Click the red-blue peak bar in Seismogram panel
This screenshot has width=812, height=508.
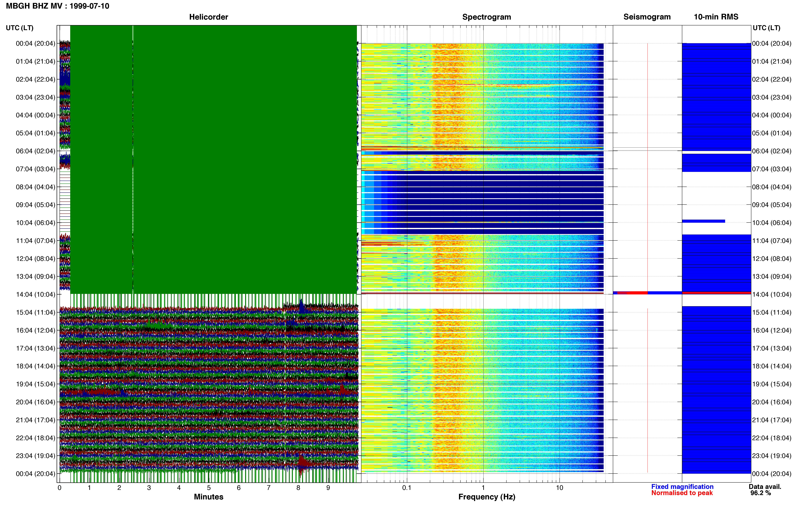(647, 293)
